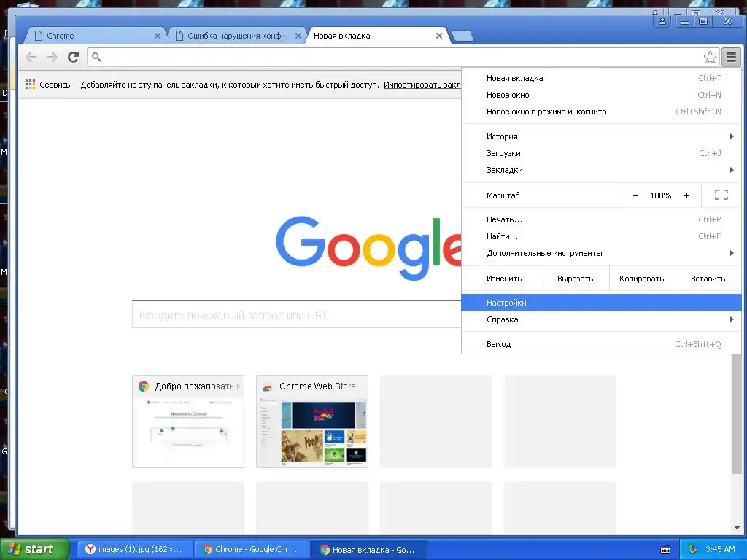This screenshot has height=560, width=747.
Task: Open the Сервисы apps grid icon
Action: [30, 85]
